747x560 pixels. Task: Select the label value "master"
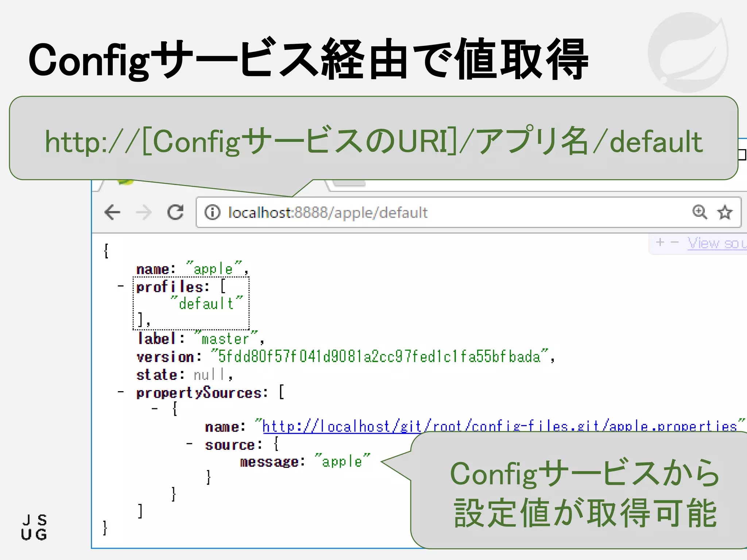226,338
